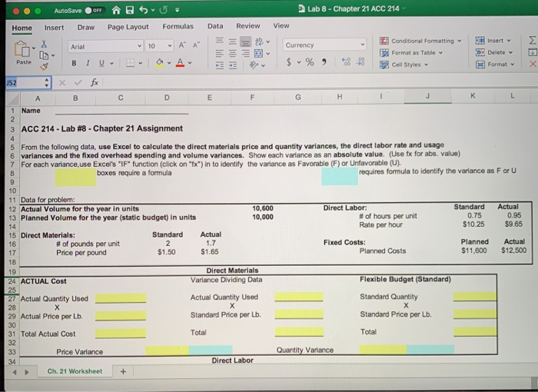Viewport: 538px width, 392px height.
Task: Switch to the Home ribbon tab
Action: tap(22, 28)
